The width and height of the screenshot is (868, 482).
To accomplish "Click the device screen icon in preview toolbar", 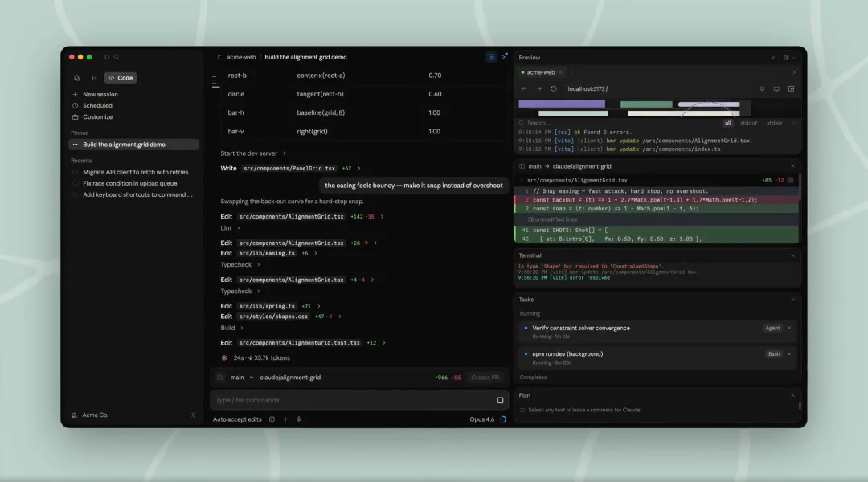I will click(776, 89).
